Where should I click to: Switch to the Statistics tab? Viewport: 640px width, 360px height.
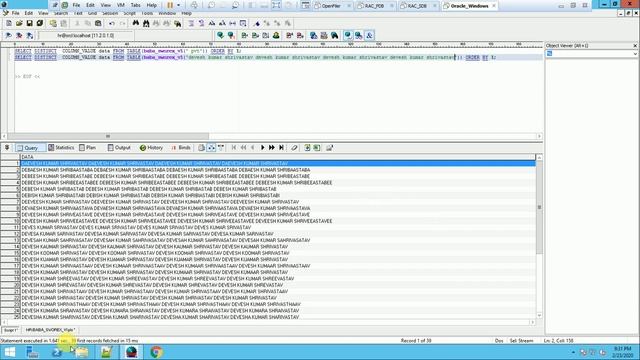[x=61, y=148]
